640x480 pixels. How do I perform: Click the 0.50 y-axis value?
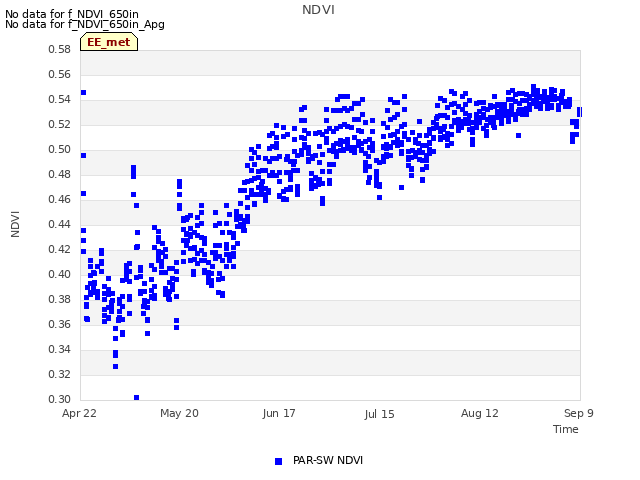[x=60, y=149]
